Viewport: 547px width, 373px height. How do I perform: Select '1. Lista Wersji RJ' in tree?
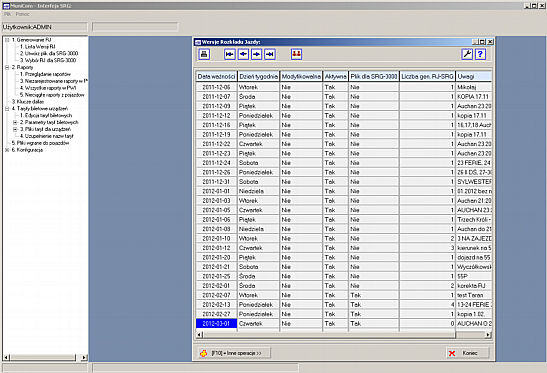pos(37,46)
